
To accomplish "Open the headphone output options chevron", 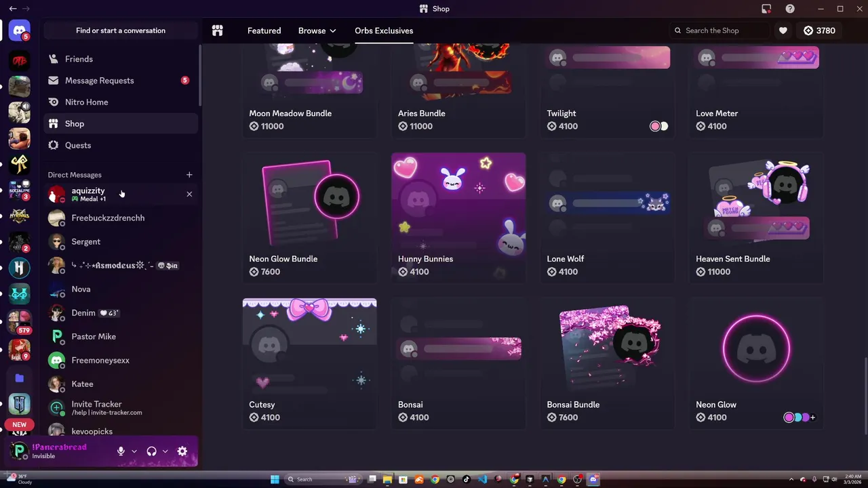I will pyautogui.click(x=165, y=451).
